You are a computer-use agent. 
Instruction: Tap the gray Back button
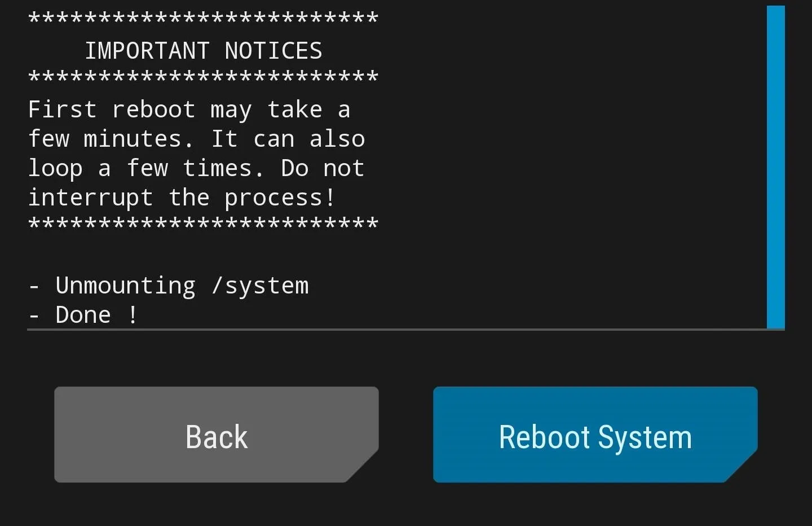click(x=217, y=435)
